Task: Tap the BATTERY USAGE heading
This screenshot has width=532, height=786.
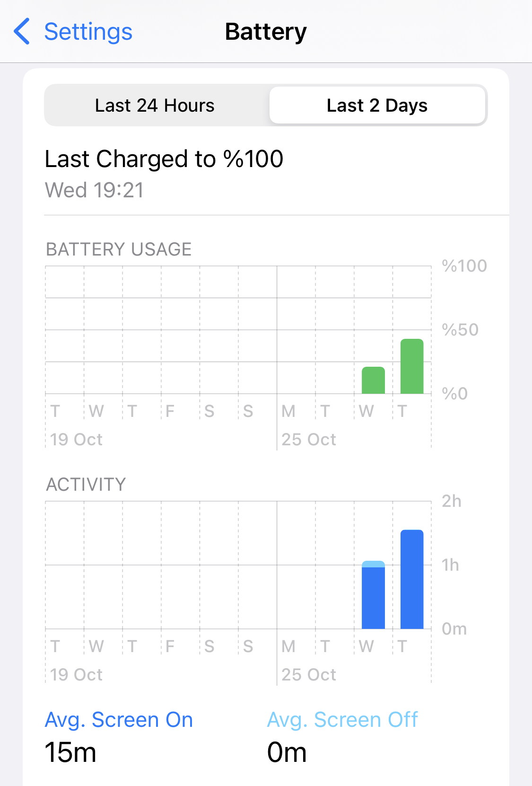Action: tap(119, 249)
